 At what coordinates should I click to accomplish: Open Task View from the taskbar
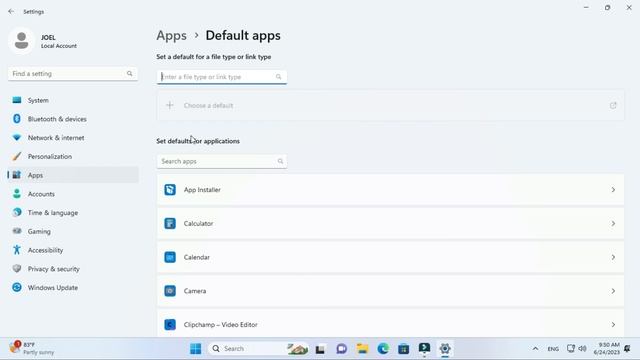tap(320, 349)
